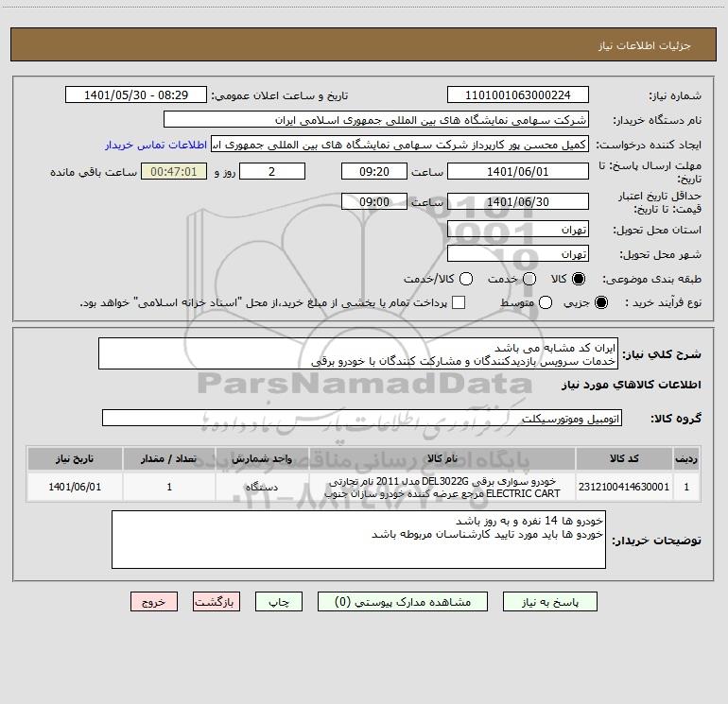Click the مشاهده مدارک پیوستی (0) button
This screenshot has height=704, width=728.
(x=403, y=602)
